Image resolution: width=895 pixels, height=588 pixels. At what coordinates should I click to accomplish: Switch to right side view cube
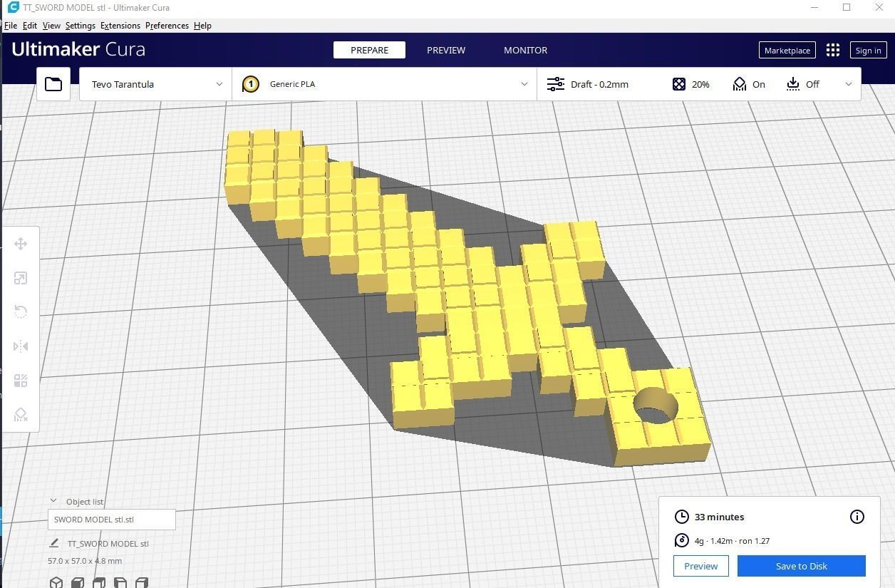[142, 582]
